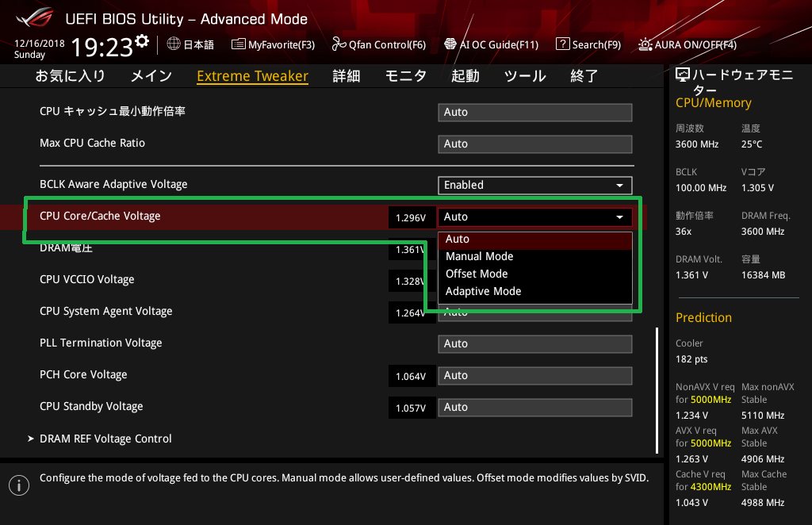
Task: Click the Prediction section heading
Action: coord(704,318)
